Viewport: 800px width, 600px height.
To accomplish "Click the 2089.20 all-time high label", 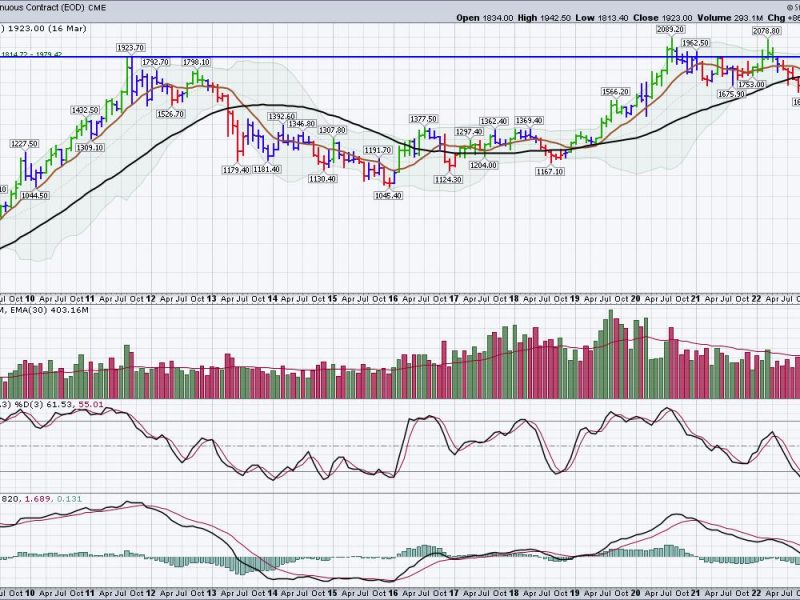I will point(670,29).
